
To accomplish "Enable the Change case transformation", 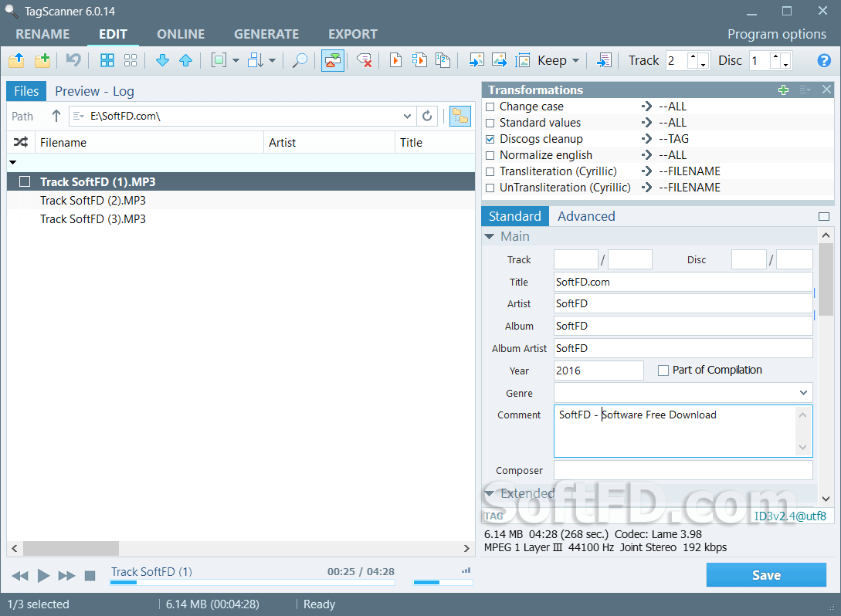I will pos(490,107).
